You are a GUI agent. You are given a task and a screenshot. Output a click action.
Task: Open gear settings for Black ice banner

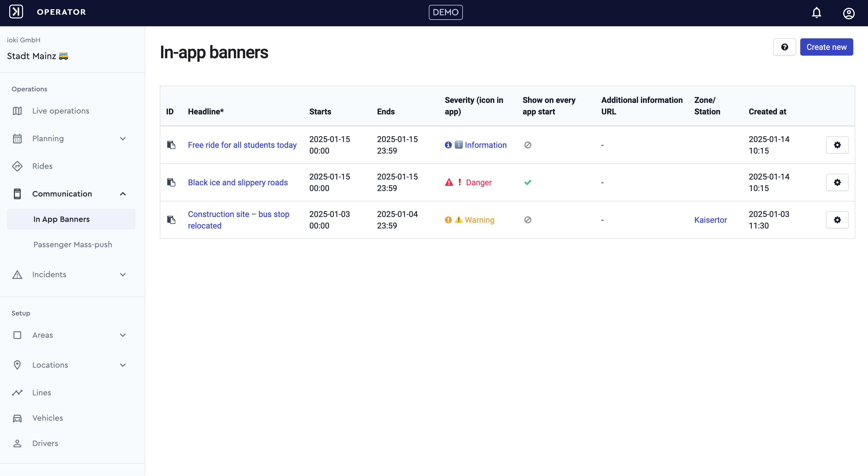(x=837, y=182)
